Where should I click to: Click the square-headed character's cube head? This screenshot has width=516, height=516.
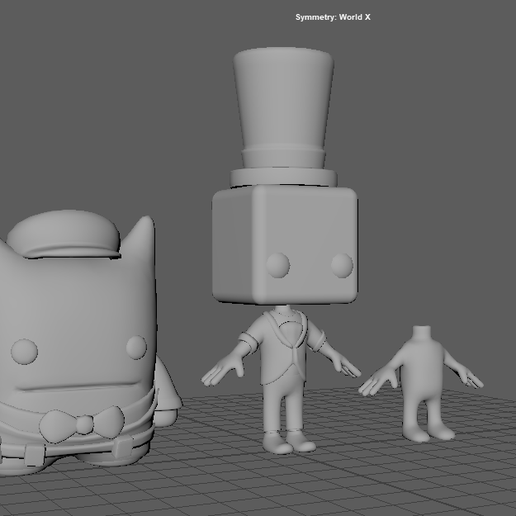coord(285,245)
